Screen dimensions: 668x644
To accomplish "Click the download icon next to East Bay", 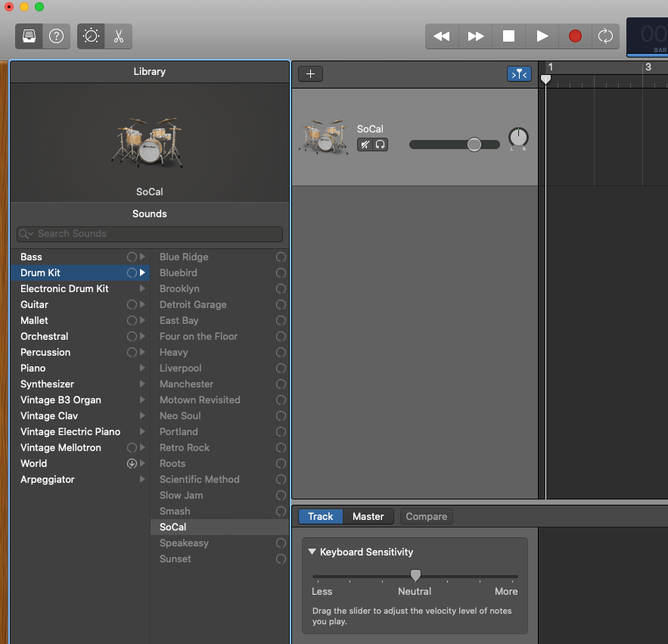I will 281,320.
